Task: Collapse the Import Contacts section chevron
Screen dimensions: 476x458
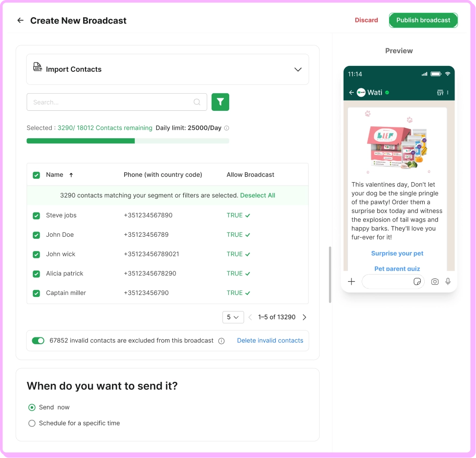Action: tap(298, 69)
